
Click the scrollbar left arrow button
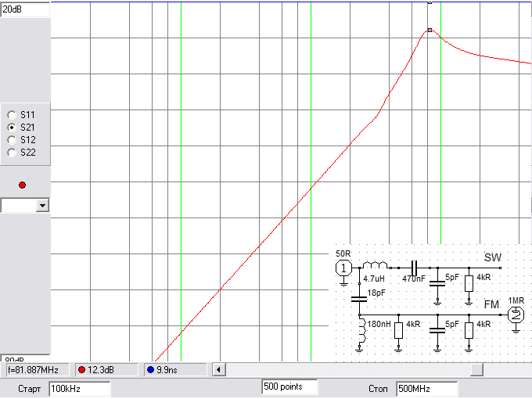click(x=219, y=369)
